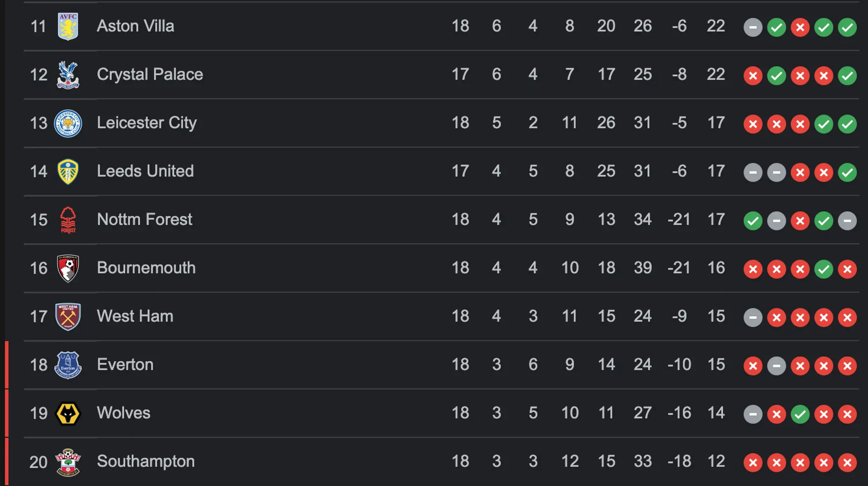Click the Everton club crest
The height and width of the screenshot is (486, 868).
tap(68, 365)
